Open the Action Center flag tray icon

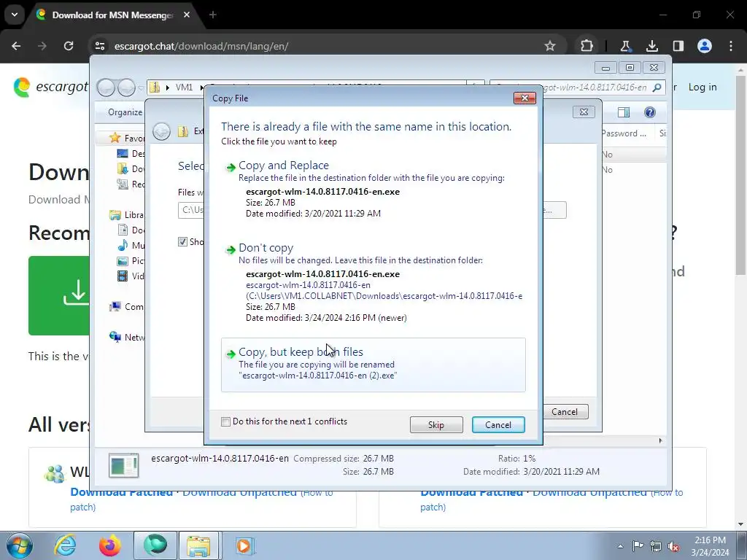tap(638, 546)
